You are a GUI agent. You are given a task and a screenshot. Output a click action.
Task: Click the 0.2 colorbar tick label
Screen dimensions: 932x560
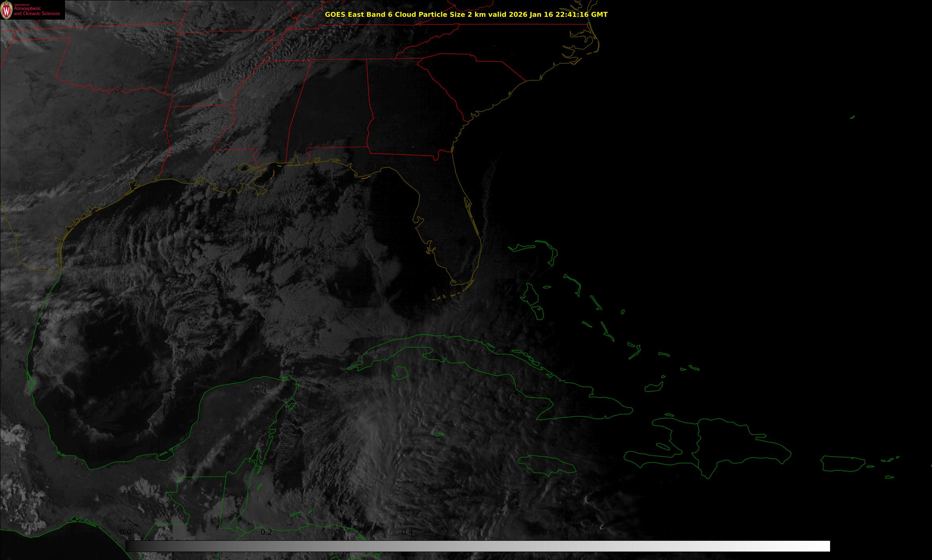click(266, 532)
